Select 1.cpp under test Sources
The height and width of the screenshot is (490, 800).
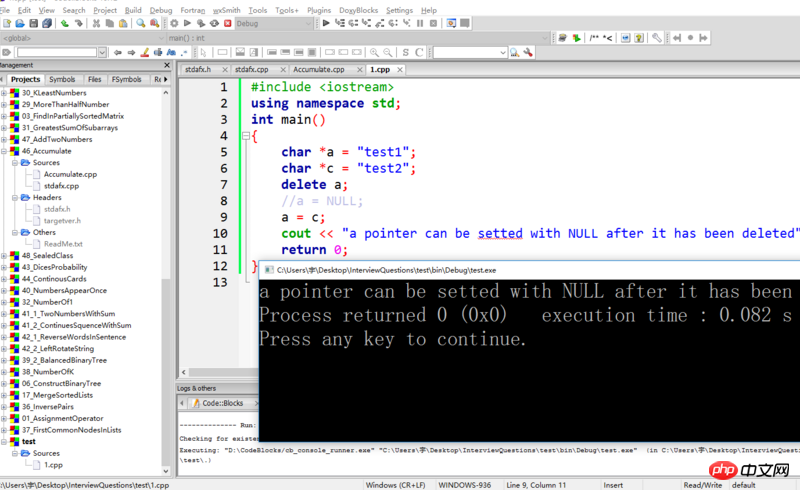[x=53, y=465]
